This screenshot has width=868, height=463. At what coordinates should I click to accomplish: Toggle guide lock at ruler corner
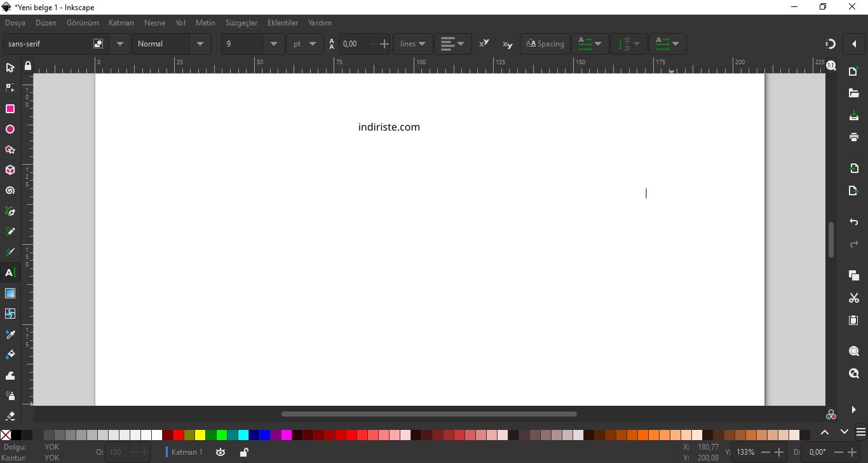coord(27,66)
